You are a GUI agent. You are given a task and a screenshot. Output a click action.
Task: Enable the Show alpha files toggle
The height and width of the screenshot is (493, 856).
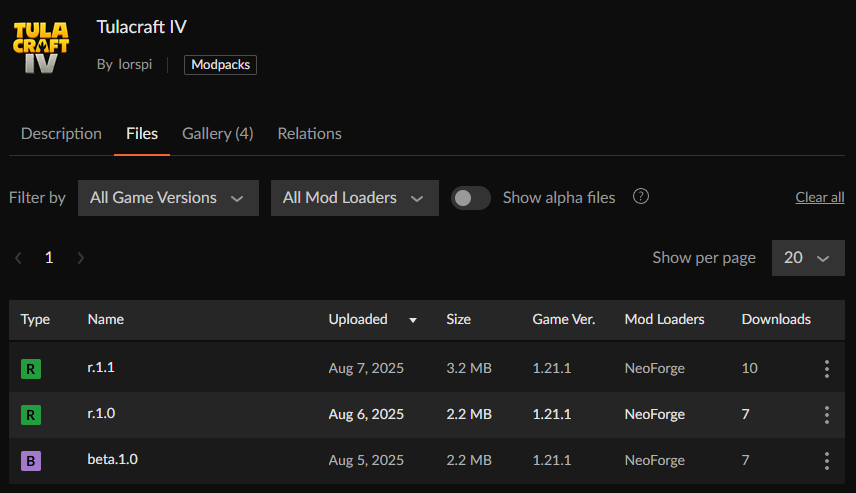click(471, 198)
